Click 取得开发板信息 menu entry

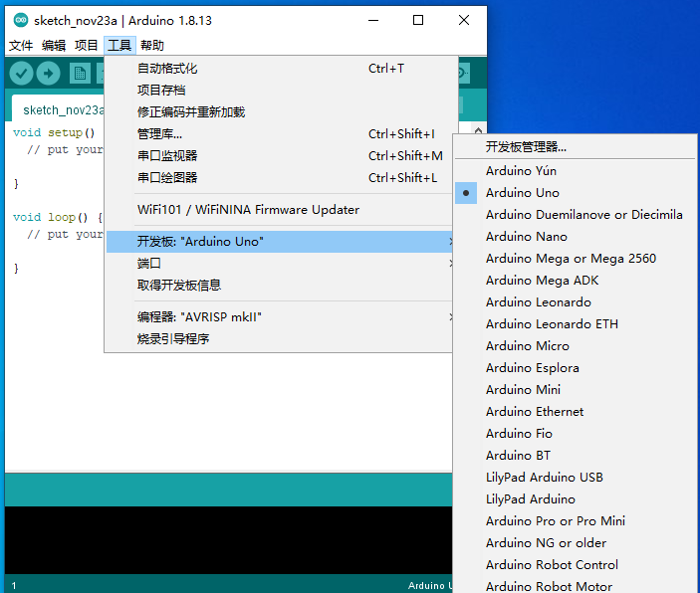[279, 286]
